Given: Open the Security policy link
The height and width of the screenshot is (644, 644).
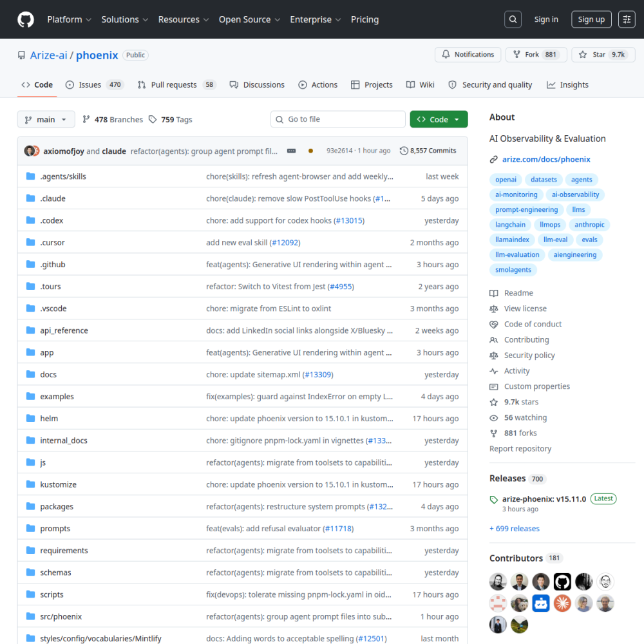Looking at the screenshot, I should click(x=529, y=355).
